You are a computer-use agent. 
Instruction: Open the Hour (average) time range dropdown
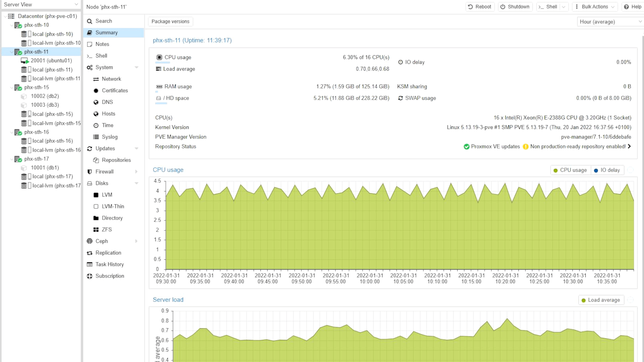(609, 21)
